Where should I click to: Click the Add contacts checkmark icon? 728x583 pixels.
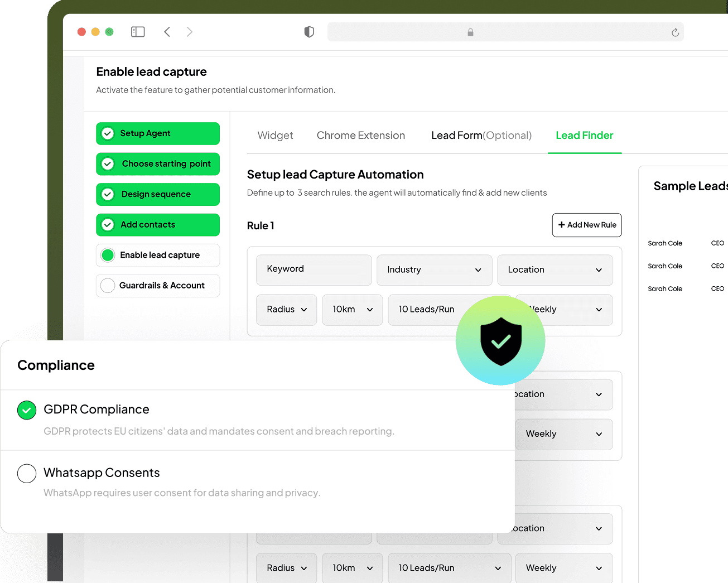pyautogui.click(x=108, y=225)
